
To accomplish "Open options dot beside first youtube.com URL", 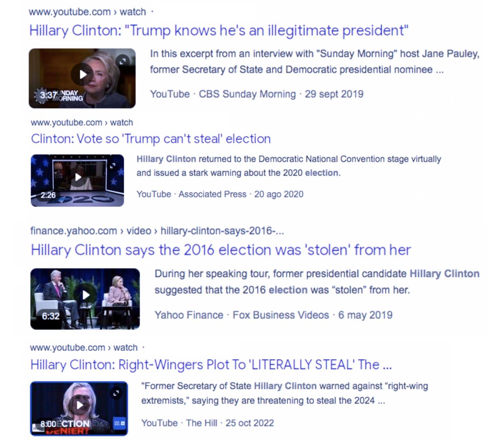I will pyautogui.click(x=152, y=12).
